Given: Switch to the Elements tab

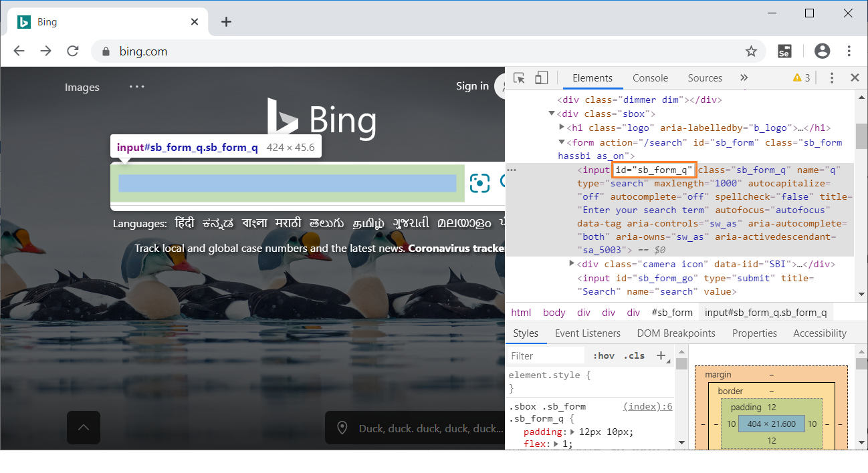Looking at the screenshot, I should [592, 78].
